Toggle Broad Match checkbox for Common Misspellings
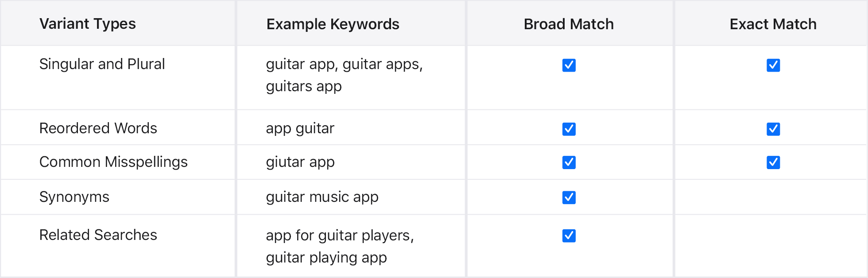This screenshot has width=868, height=278. coord(569,162)
